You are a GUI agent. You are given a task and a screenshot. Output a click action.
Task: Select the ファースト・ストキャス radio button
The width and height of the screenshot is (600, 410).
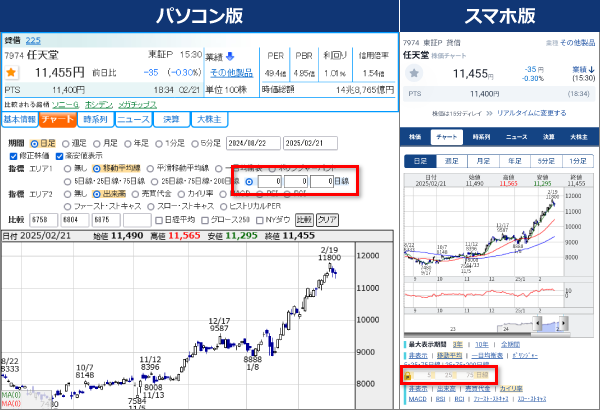point(67,207)
